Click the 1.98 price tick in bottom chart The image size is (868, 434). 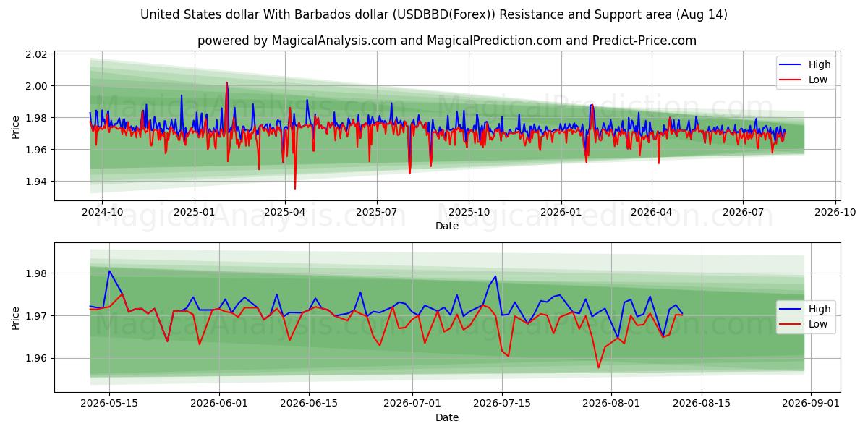(37, 273)
